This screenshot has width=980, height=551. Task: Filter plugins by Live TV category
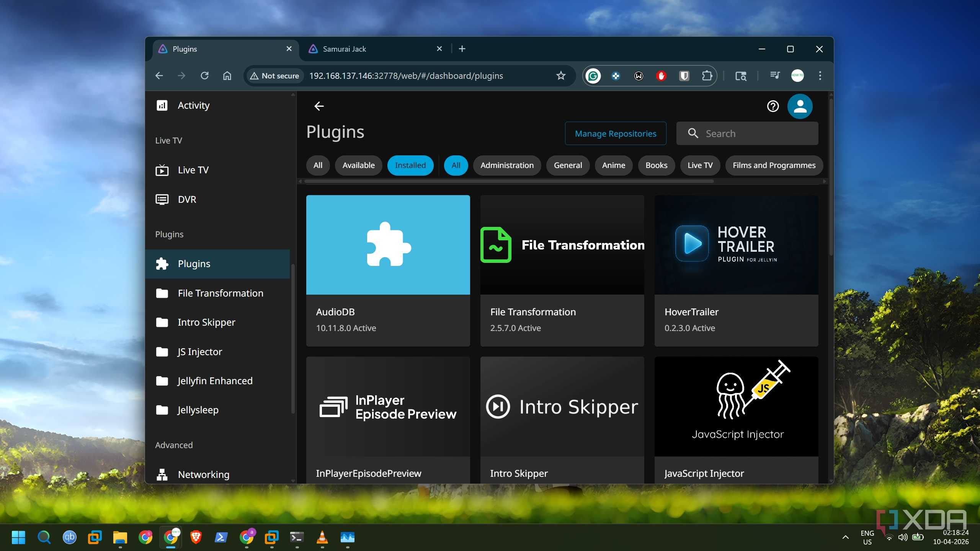pyautogui.click(x=700, y=165)
